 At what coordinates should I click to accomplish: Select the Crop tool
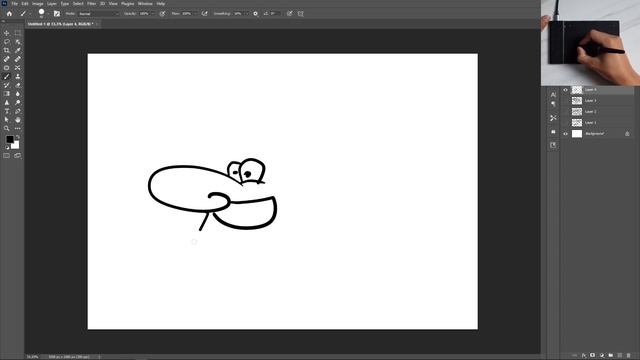coord(7,50)
